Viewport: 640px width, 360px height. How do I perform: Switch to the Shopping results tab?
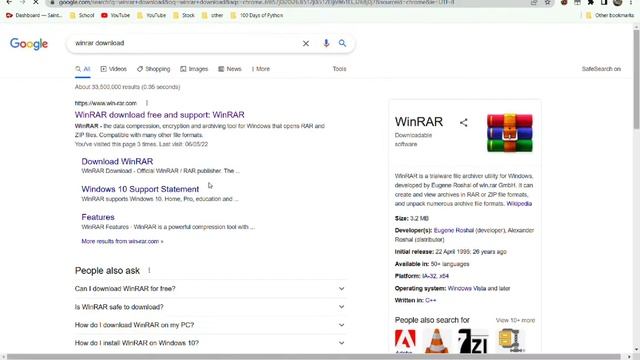153,69
